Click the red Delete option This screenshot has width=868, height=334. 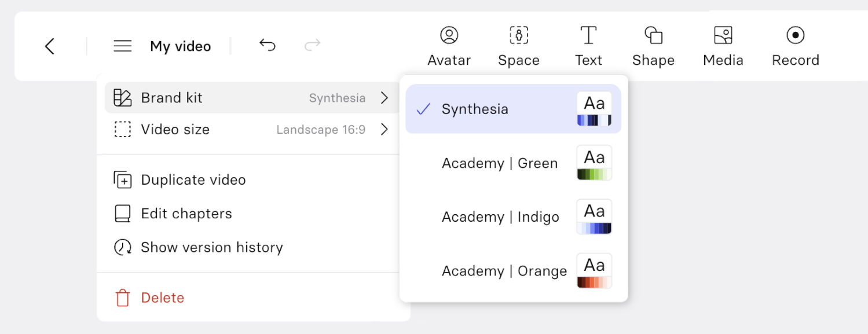coord(252,298)
